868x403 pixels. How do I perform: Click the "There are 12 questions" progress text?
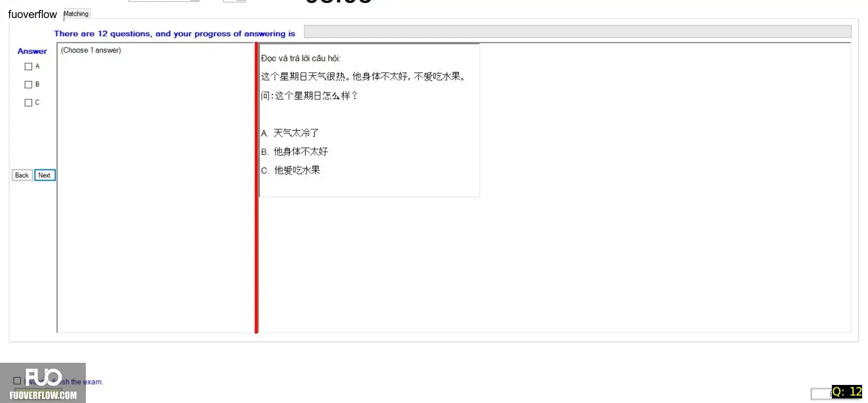[x=175, y=33]
